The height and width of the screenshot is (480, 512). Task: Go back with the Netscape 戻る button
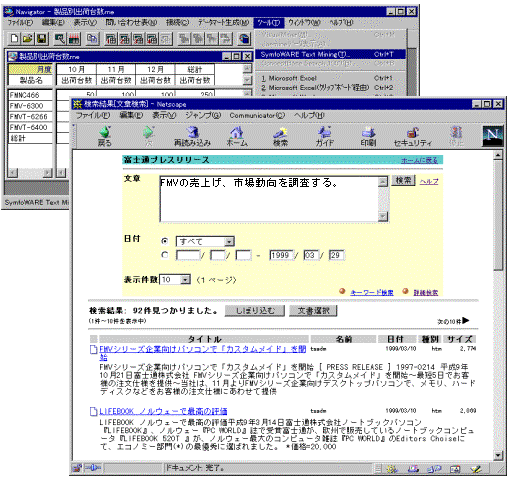[x=104, y=136]
